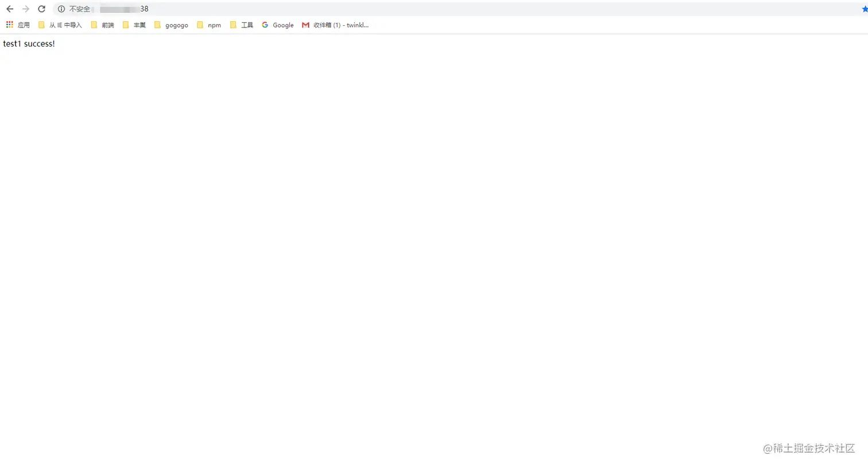Focus the address bar URL field
This screenshot has height=467, width=868.
coord(459,9)
